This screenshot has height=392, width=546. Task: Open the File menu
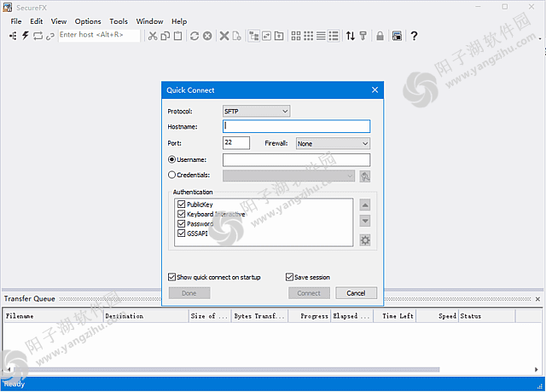click(16, 21)
